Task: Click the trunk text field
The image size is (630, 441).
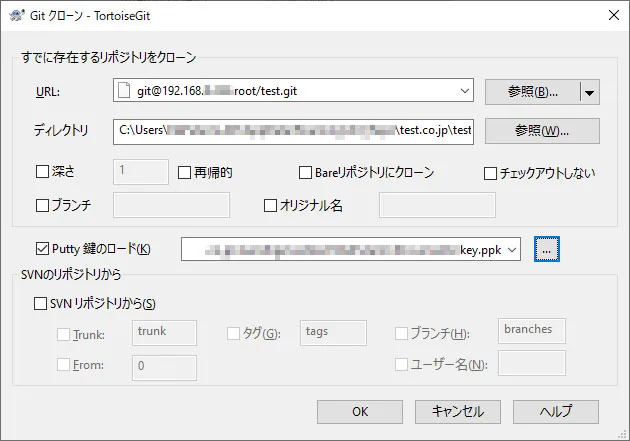Action: (164, 333)
